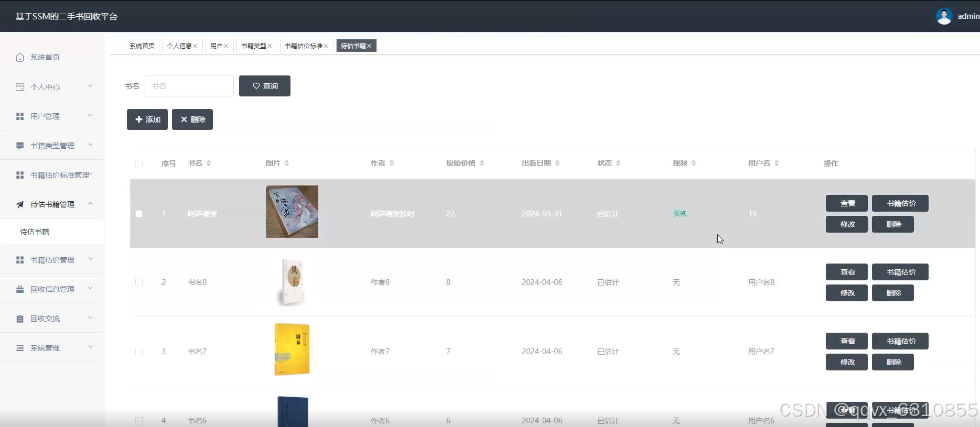The image size is (980, 427).
Task: Close the 待估书籍 tab
Action: click(x=369, y=46)
